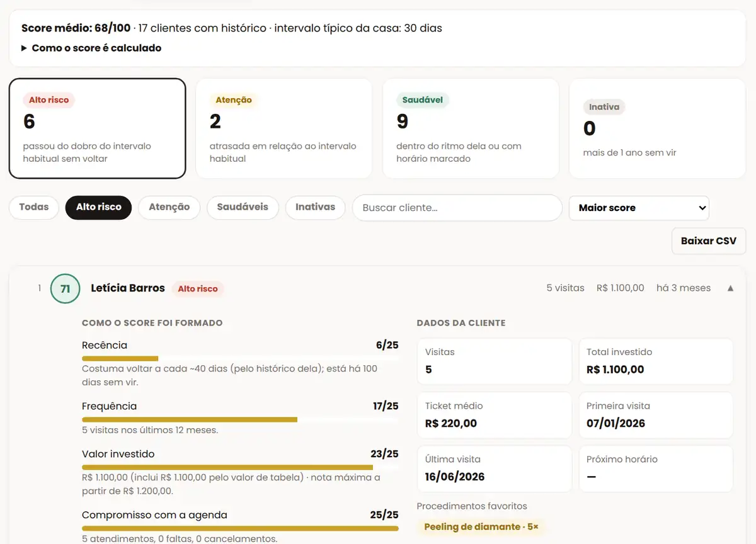
Task: Click the Letícia Barros client name
Action: pyautogui.click(x=128, y=288)
